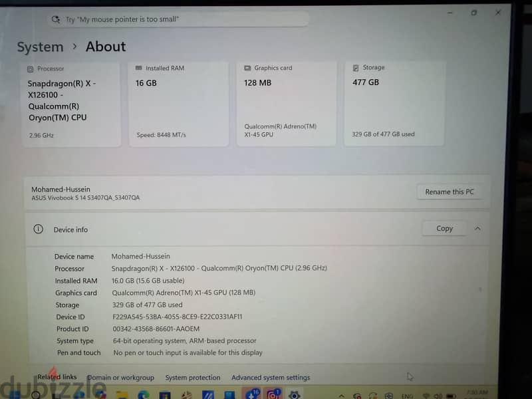Click the settings search input field
The height and width of the screenshot is (399, 532).
pyautogui.click(x=179, y=19)
